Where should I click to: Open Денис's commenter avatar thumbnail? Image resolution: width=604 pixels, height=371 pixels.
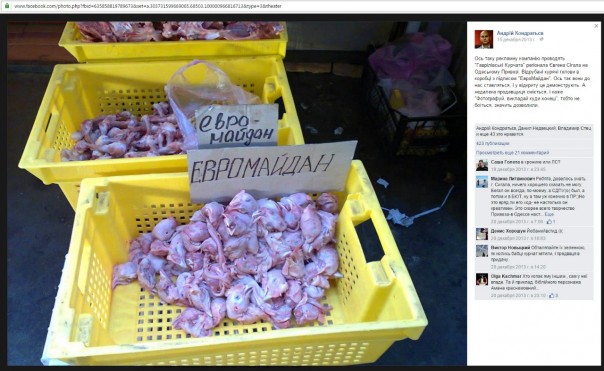pyautogui.click(x=482, y=234)
